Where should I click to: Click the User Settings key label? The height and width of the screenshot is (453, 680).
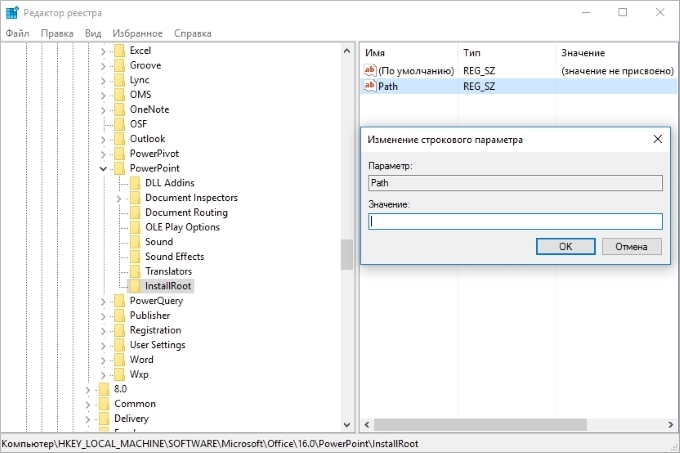tap(157, 345)
